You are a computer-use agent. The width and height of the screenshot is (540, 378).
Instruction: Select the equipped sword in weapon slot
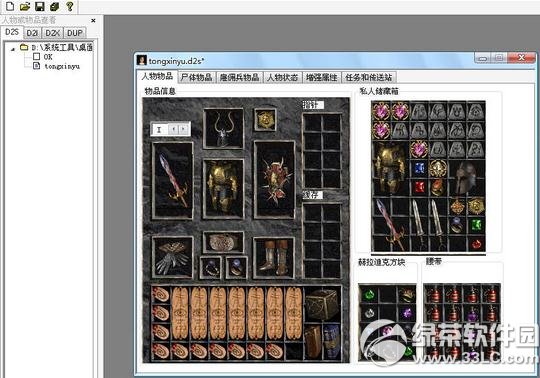pos(173,181)
